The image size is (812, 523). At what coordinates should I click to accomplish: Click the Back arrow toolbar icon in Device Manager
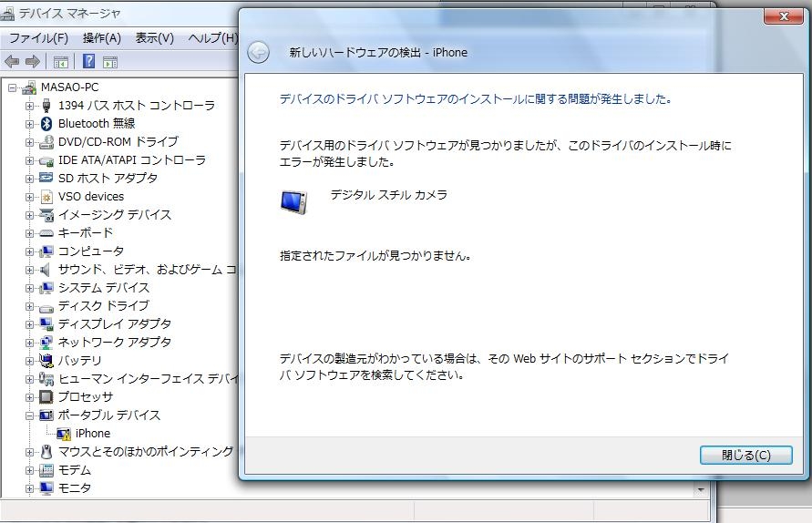click(x=12, y=62)
